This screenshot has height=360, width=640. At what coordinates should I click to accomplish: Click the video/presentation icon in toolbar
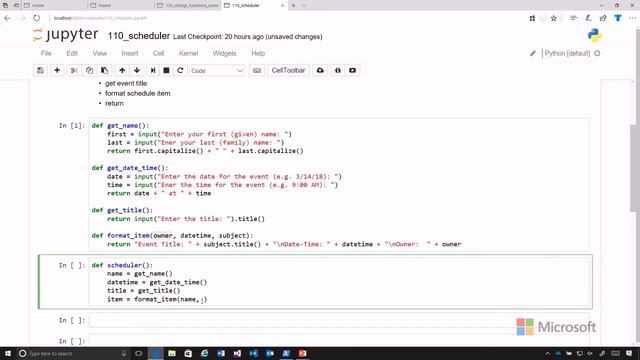coord(352,71)
